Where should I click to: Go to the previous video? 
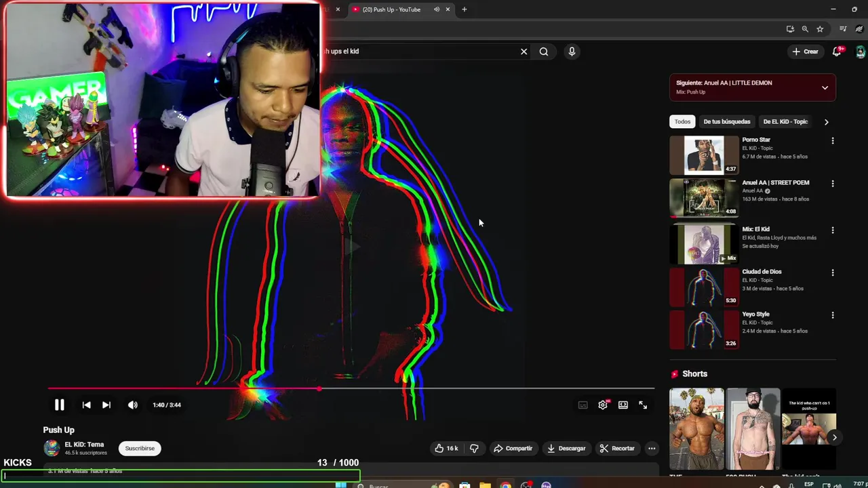coord(86,405)
